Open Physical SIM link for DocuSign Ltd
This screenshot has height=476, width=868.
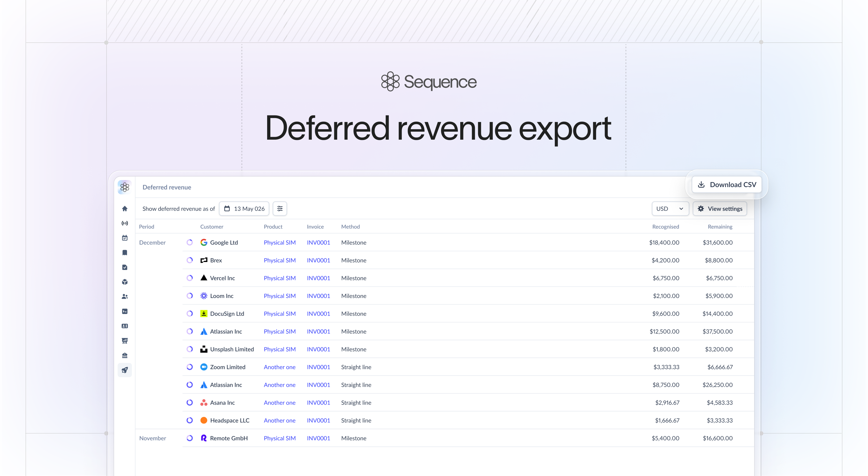280,313
